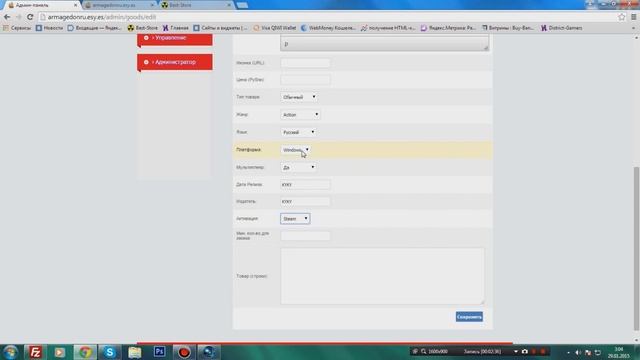Open the Мультиплеер dropdown showing Да
Image resolution: width=640 pixels, height=360 pixels.
(298, 167)
